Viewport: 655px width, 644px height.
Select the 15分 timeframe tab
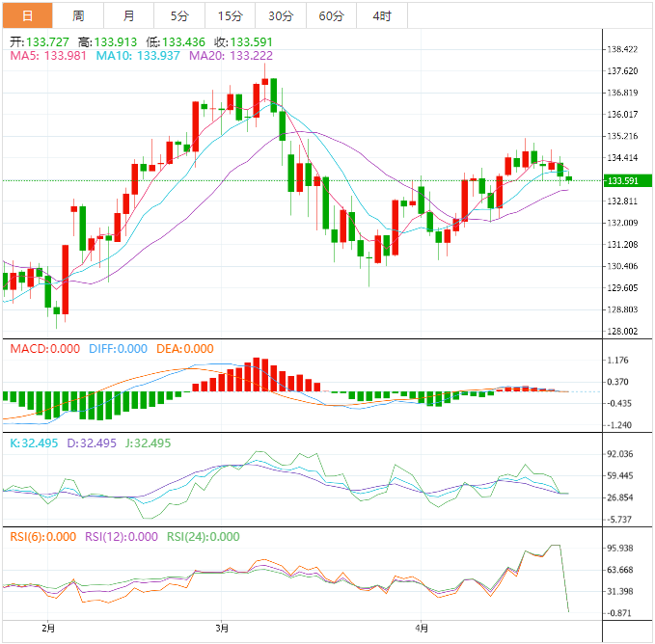(231, 15)
